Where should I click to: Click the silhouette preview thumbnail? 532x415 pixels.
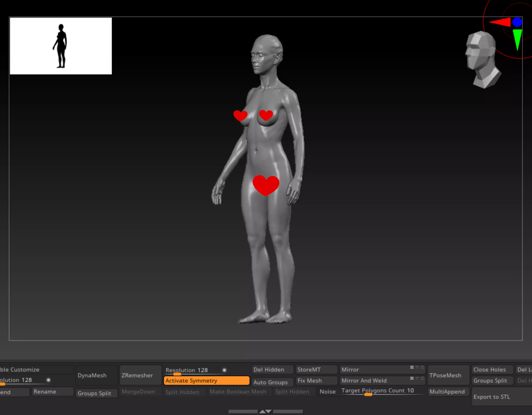coord(61,46)
